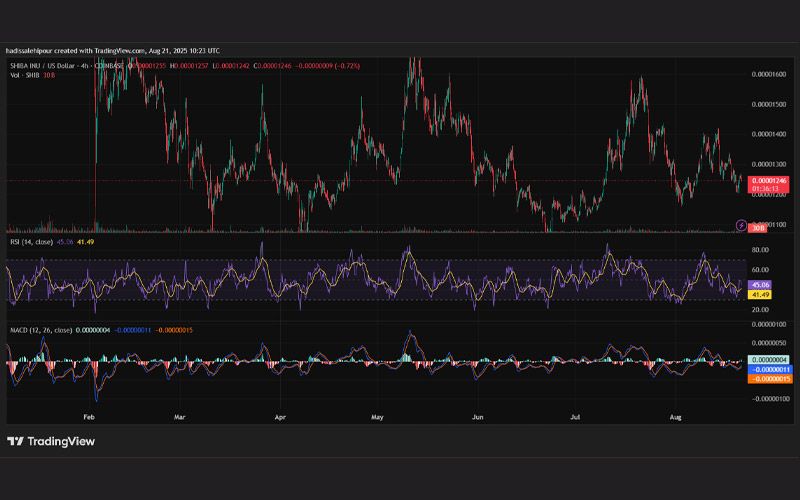Viewport: 800px width, 500px height.
Task: Click the yellow RSI average tag 41.49
Action: coord(761,294)
